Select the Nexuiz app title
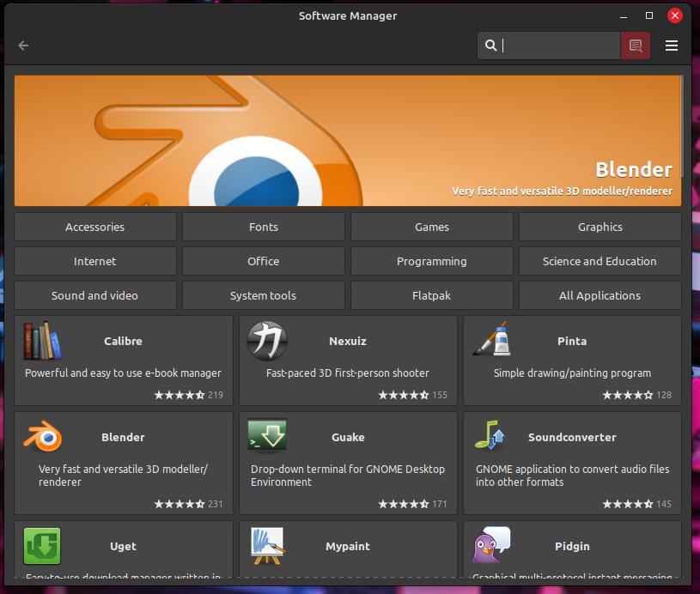 click(348, 341)
